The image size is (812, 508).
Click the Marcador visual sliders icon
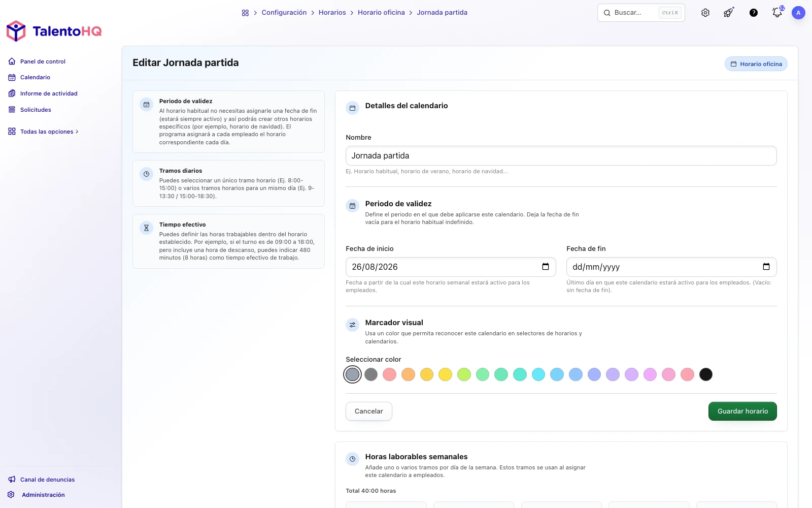pos(352,325)
